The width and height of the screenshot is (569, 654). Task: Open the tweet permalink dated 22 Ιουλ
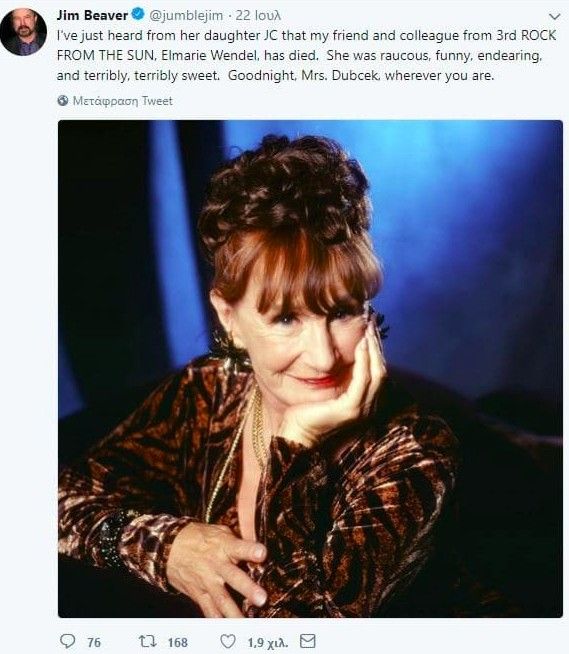point(258,15)
